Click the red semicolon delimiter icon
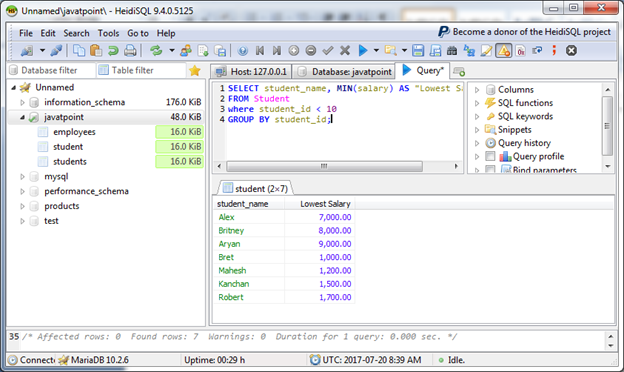 click(554, 51)
